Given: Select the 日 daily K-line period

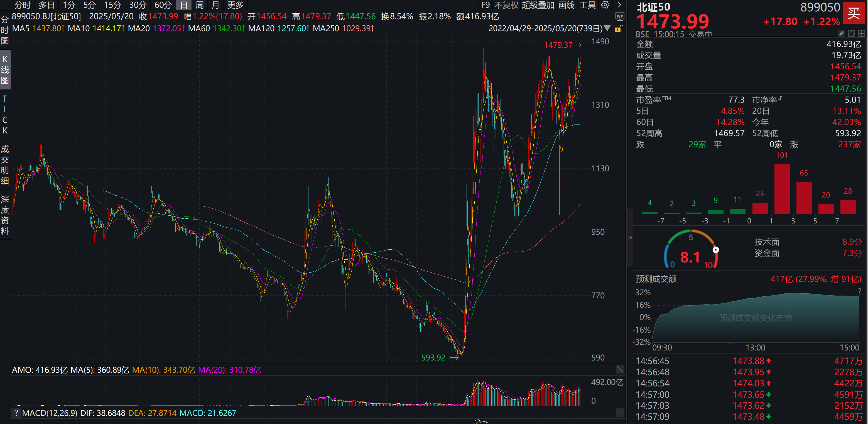Looking at the screenshot, I should point(184,5).
